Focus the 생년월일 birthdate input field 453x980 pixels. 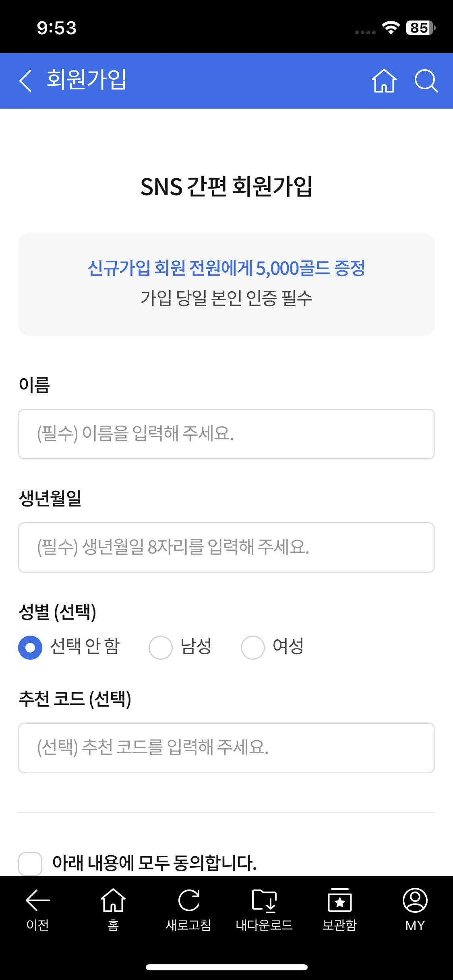226,548
